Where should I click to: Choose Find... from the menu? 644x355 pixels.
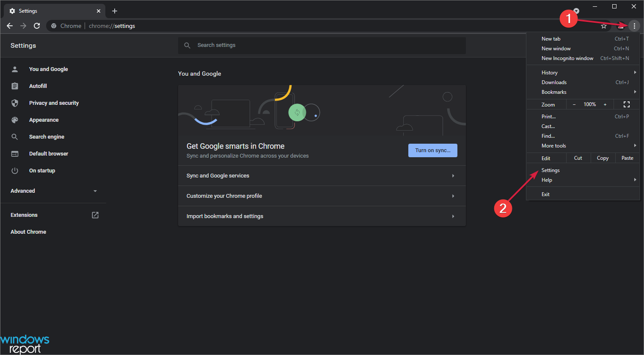[x=583, y=136]
